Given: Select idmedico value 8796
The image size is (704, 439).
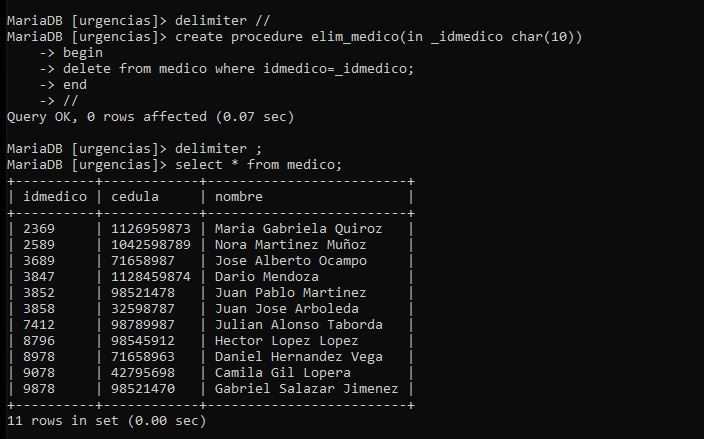Looking at the screenshot, I should pyautogui.click(x=39, y=341).
